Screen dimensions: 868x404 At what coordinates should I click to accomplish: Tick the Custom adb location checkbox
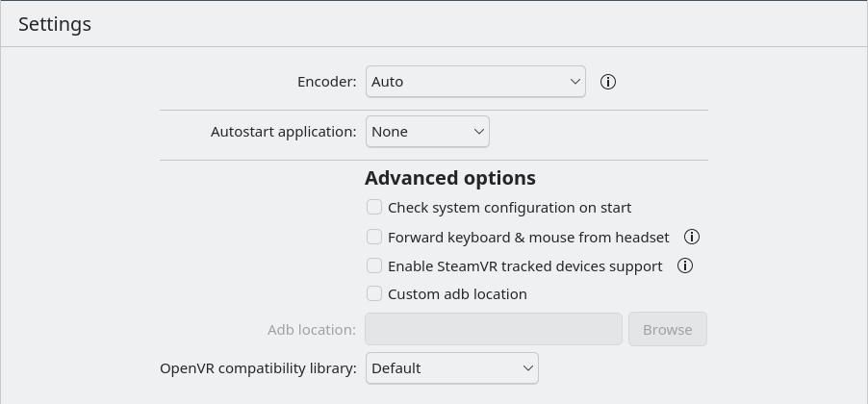[374, 293]
